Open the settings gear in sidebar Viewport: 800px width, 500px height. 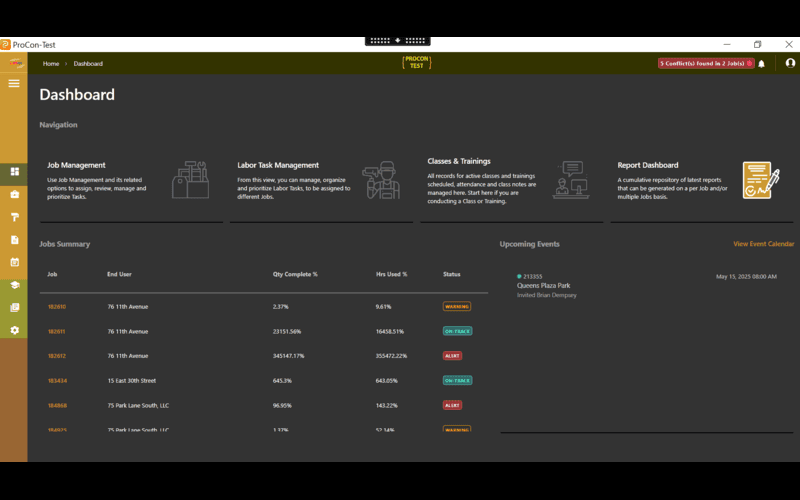[14, 330]
